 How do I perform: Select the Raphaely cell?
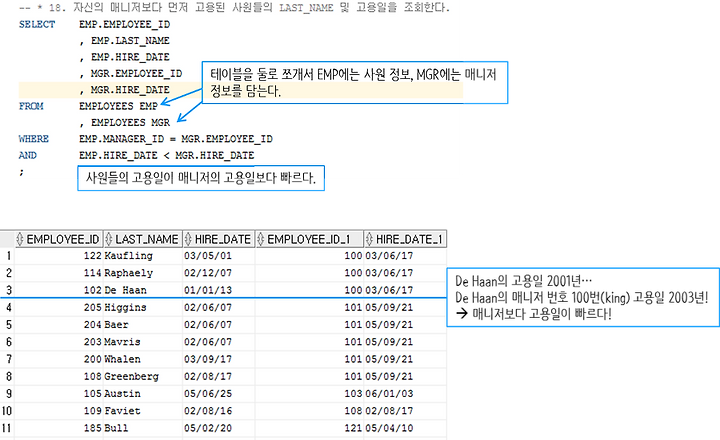143,273
